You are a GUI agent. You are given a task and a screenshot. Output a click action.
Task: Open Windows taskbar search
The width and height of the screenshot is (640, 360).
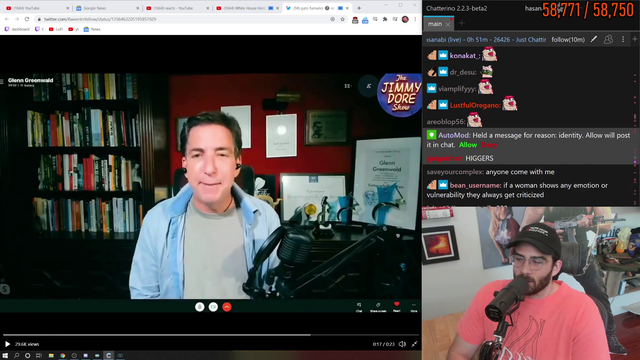(x=16, y=356)
